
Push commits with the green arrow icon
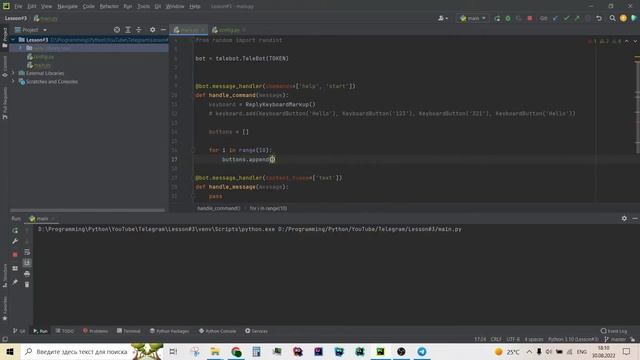(577, 18)
